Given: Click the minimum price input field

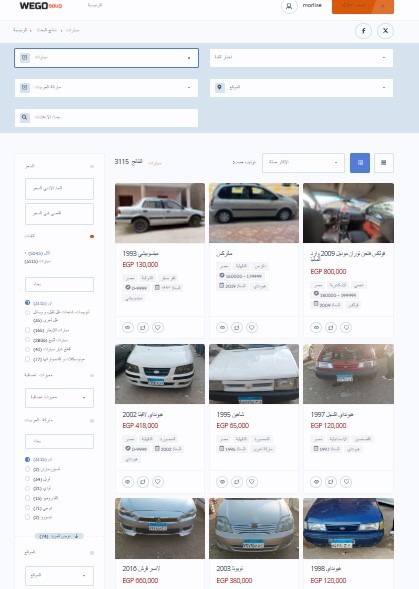Looking at the screenshot, I should pyautogui.click(x=59, y=189).
